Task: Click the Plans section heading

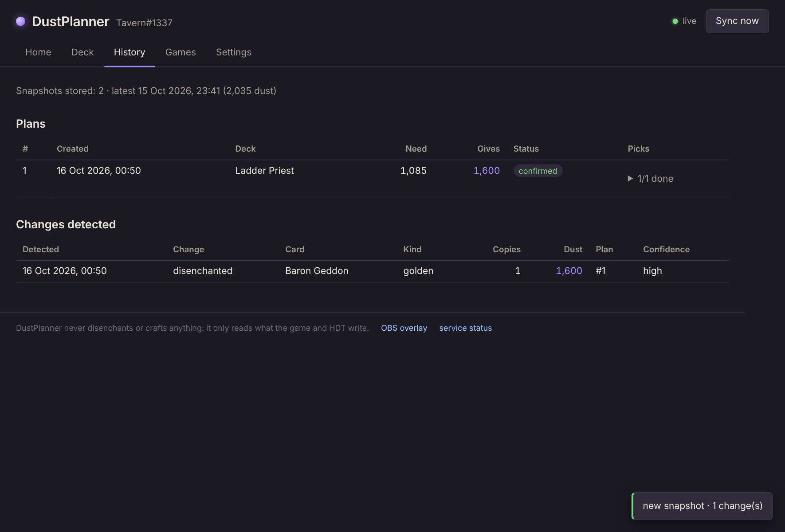Action: click(31, 124)
